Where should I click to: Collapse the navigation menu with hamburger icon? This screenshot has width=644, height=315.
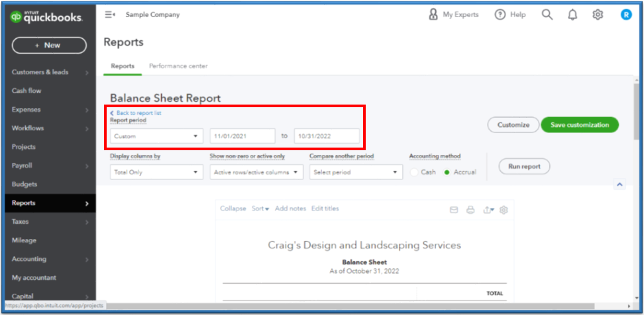[110, 15]
